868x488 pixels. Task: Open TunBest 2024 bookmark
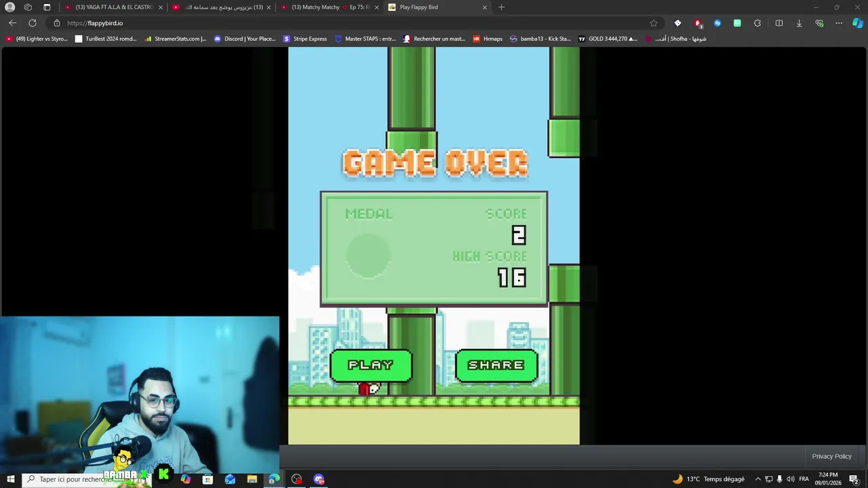[106, 39]
